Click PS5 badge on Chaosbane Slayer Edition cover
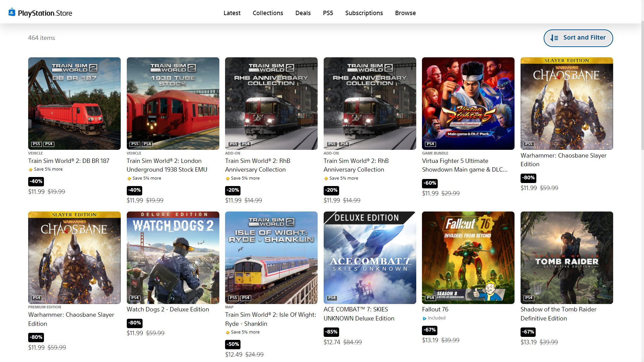Image resolution: width=644 pixels, height=362 pixels. coord(529,144)
